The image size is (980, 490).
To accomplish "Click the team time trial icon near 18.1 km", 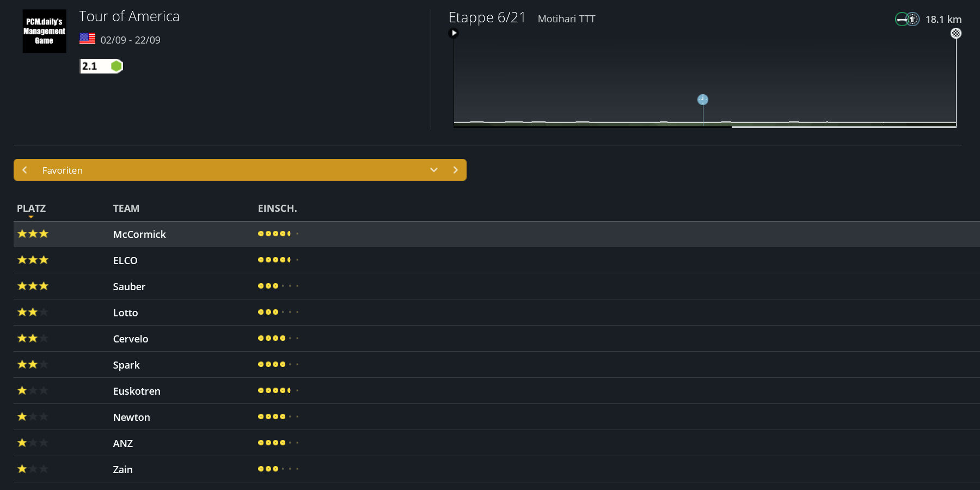I will [x=907, y=19].
